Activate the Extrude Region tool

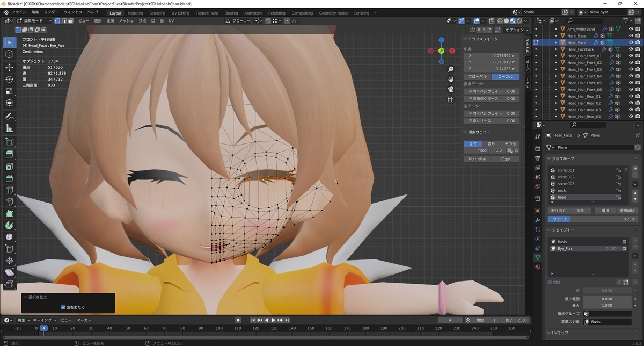coord(9,155)
